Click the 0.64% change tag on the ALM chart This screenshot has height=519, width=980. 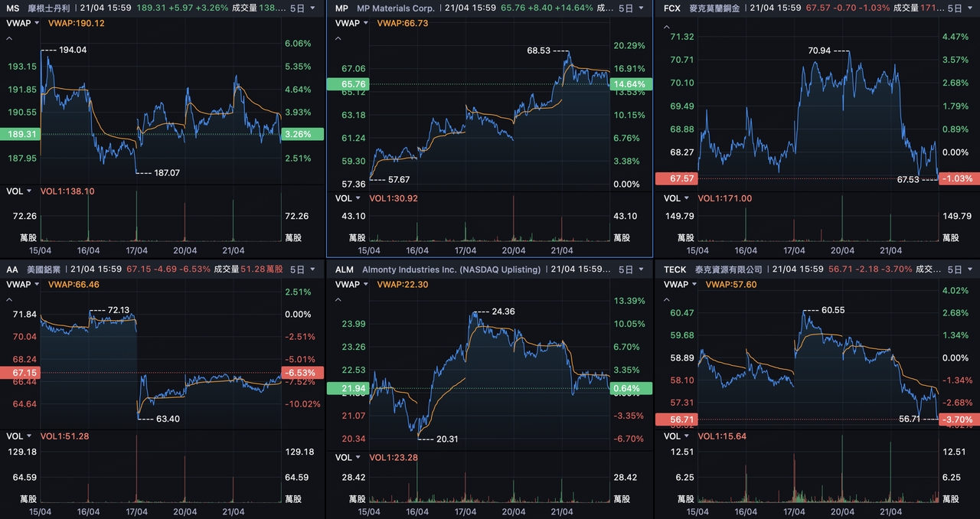[x=631, y=388]
